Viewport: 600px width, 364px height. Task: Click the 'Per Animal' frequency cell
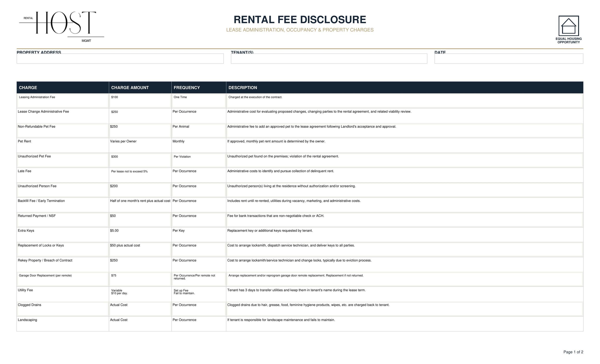tap(199, 131)
